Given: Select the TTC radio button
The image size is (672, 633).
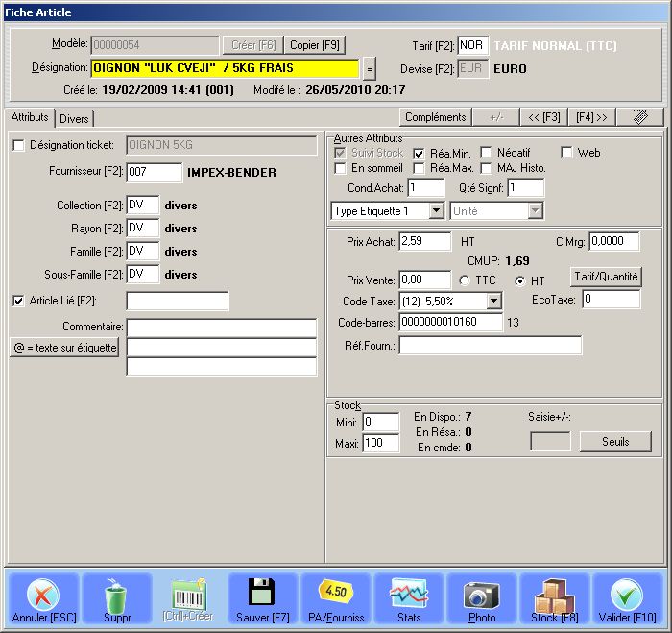Looking at the screenshot, I should click(464, 280).
